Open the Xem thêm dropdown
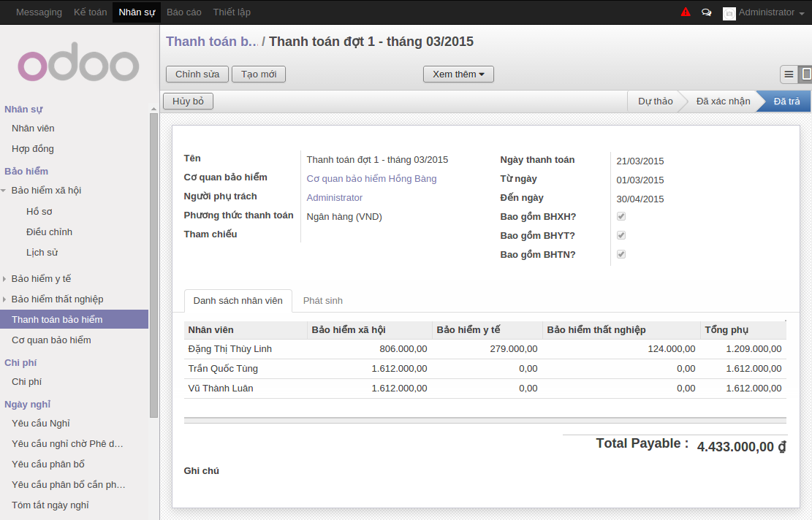 [458, 74]
